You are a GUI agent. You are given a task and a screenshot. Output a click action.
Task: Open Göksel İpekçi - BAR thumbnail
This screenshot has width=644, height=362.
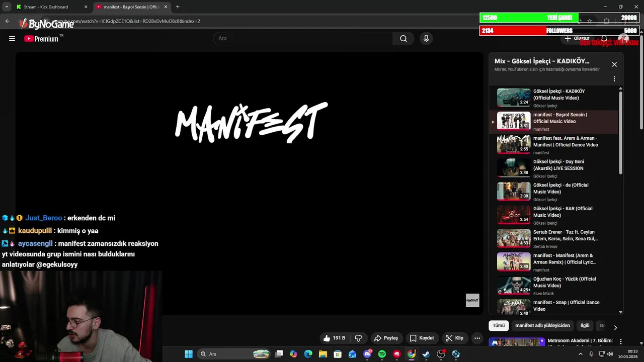pos(514,215)
